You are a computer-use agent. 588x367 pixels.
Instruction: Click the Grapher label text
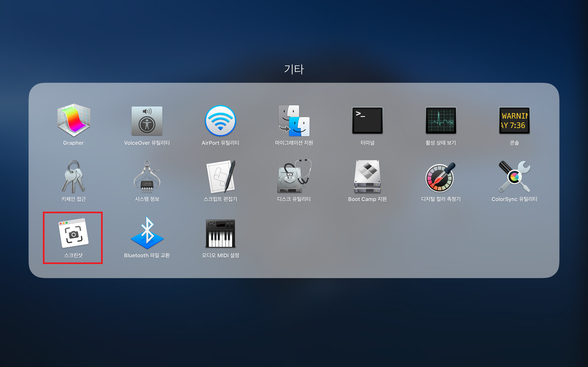click(x=73, y=143)
